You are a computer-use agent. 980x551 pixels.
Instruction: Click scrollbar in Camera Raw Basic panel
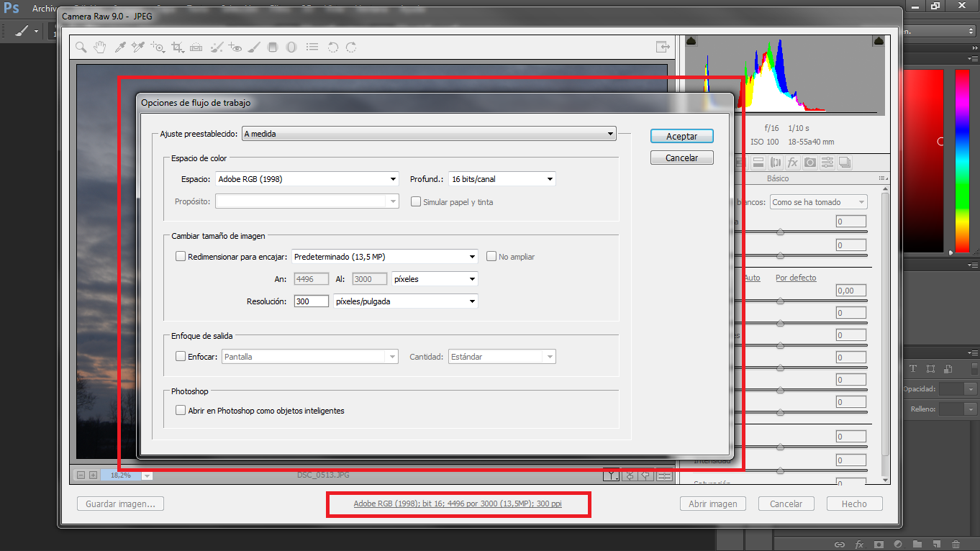885,324
